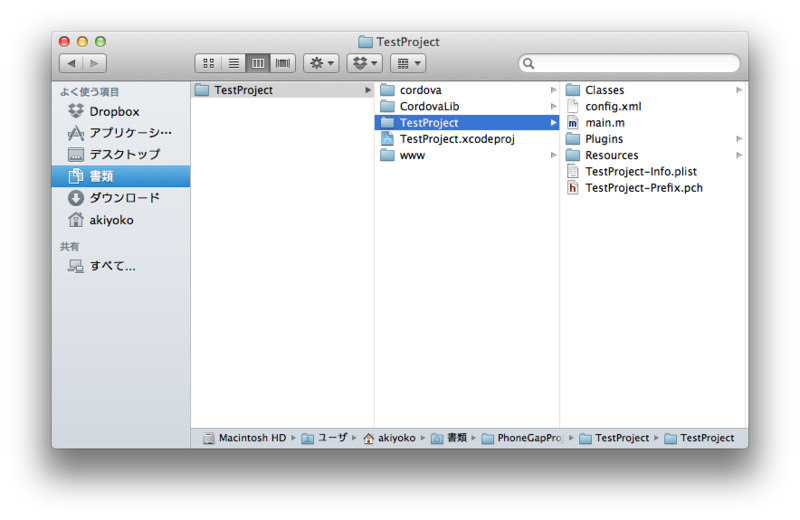The width and height of the screenshot is (800, 520).
Task: Close the Finder window
Action: coord(64,41)
